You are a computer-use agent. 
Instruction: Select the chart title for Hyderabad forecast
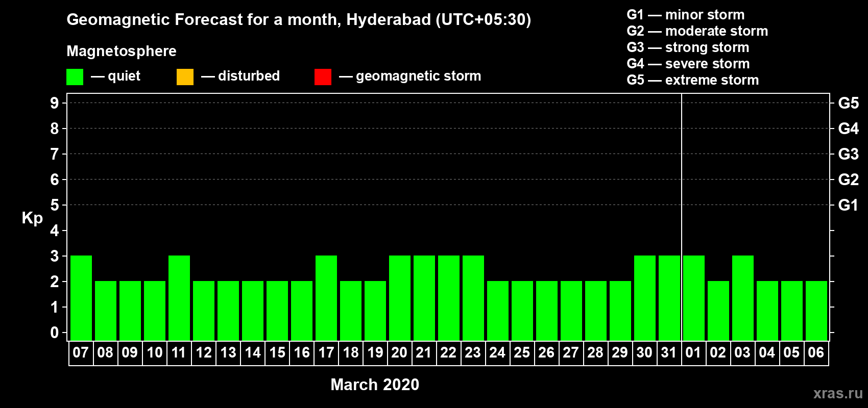[299, 20]
